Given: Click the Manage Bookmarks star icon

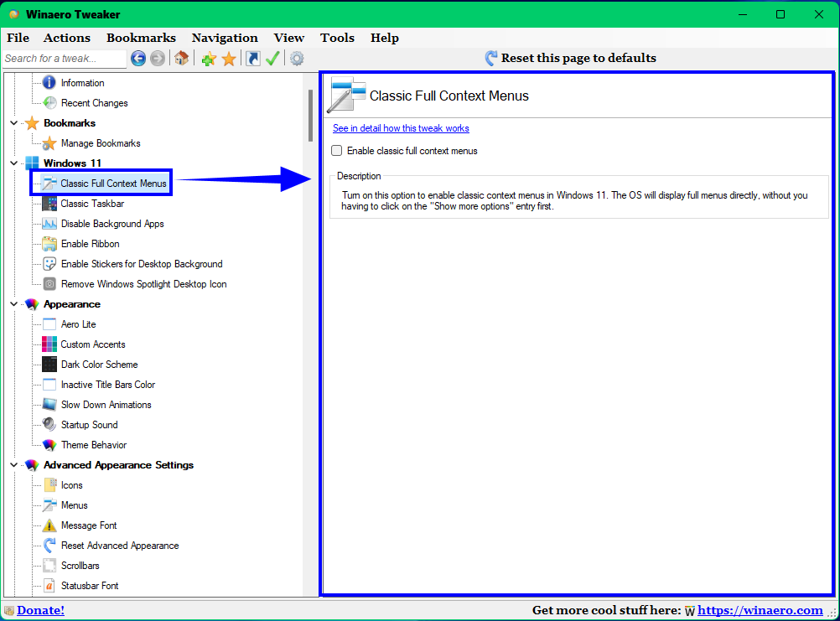Looking at the screenshot, I should pyautogui.click(x=49, y=143).
